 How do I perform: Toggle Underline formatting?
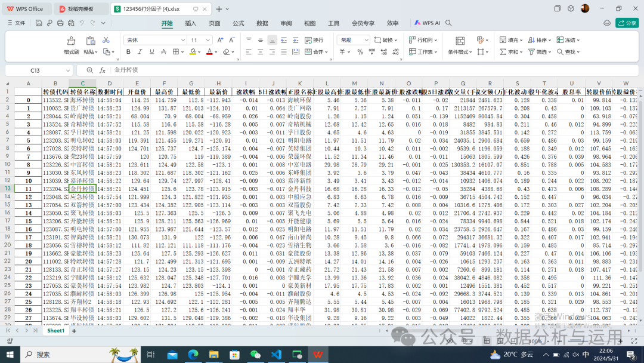coord(151,52)
